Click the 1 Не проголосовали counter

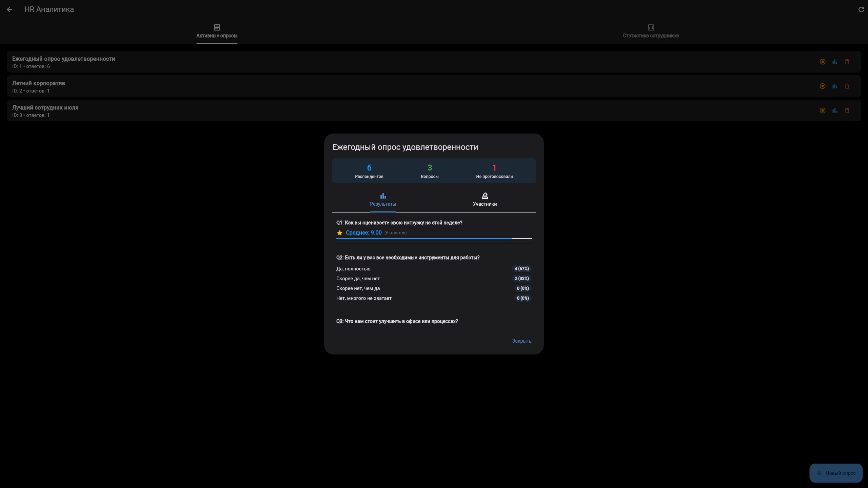pos(494,171)
